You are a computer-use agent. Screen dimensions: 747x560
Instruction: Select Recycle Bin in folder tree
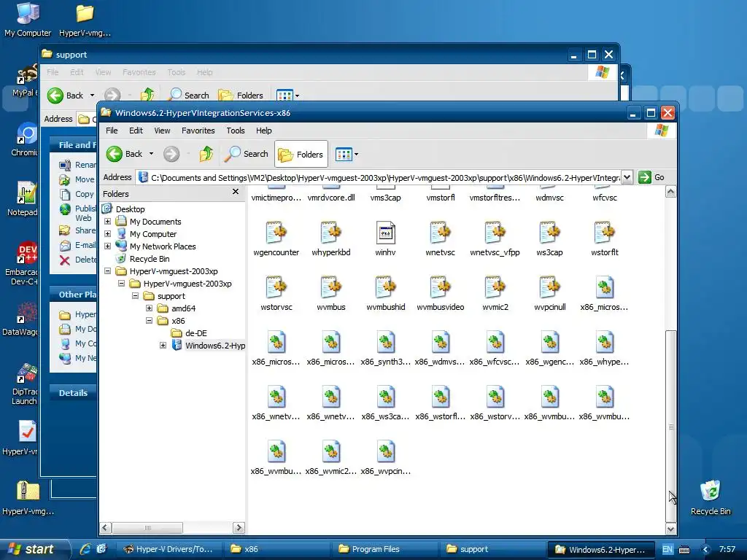150,259
